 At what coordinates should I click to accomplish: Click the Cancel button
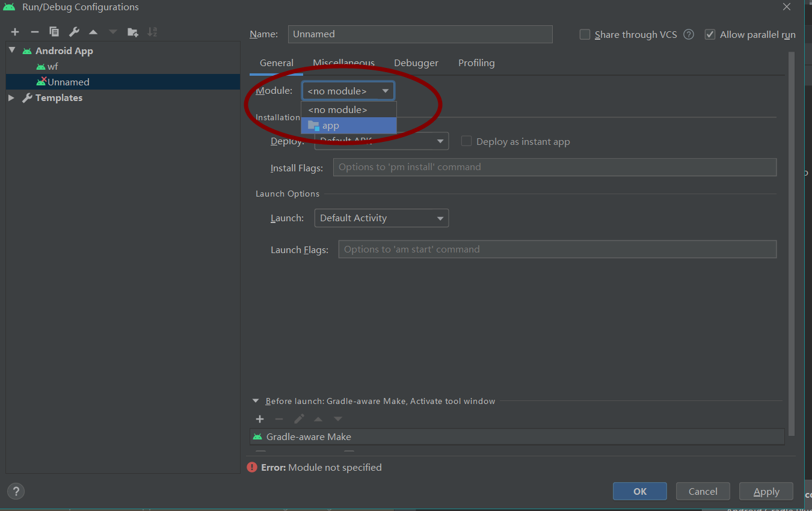tap(703, 491)
